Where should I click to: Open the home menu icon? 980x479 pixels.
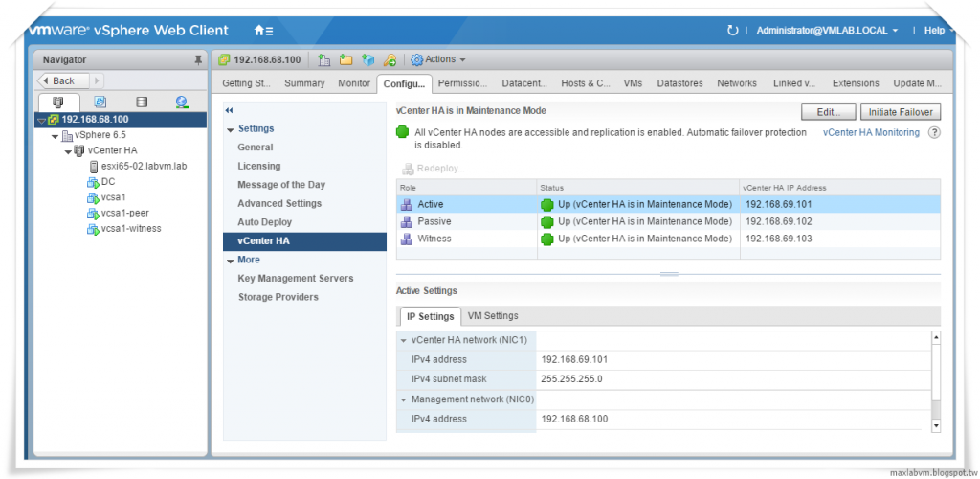[x=263, y=30]
